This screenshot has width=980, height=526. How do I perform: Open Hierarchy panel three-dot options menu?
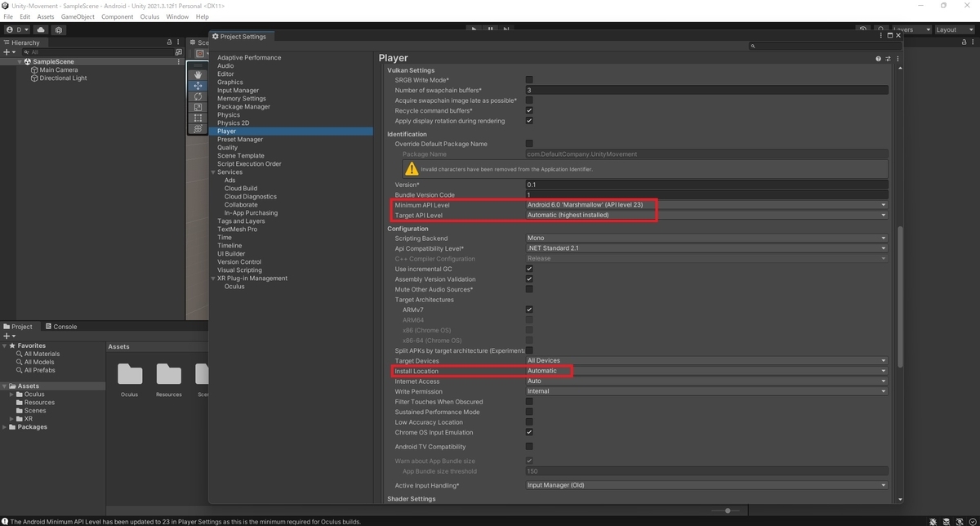coord(179,42)
